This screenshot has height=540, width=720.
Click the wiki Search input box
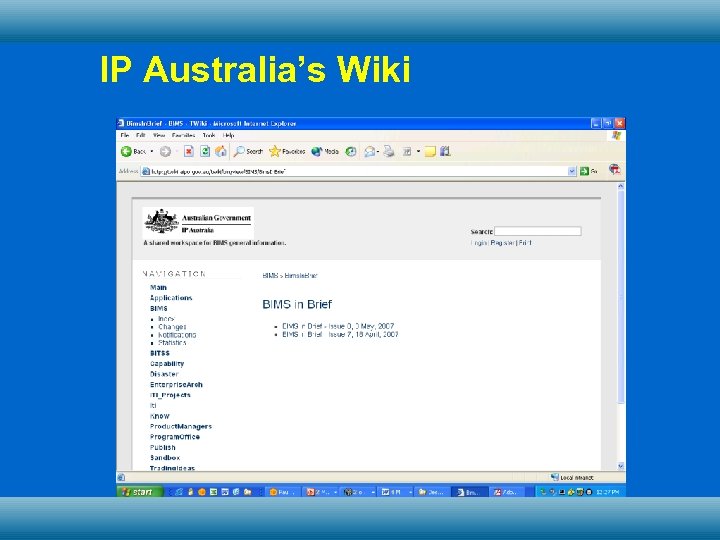(538, 231)
